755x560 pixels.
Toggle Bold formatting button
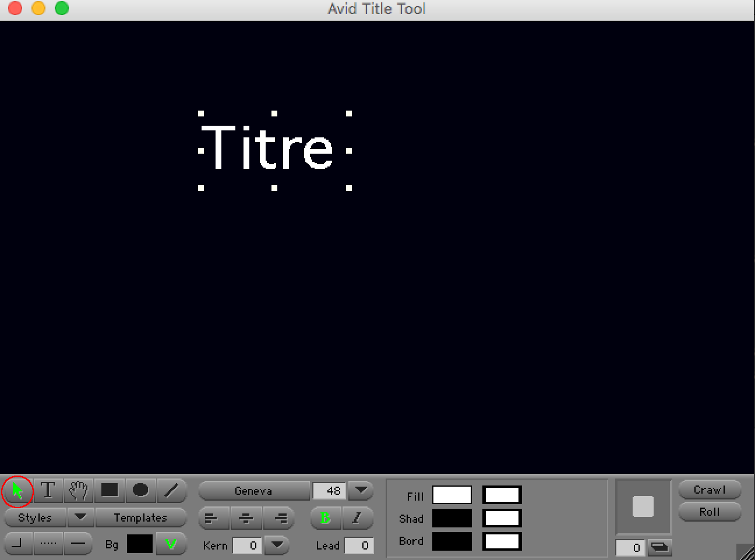(325, 518)
